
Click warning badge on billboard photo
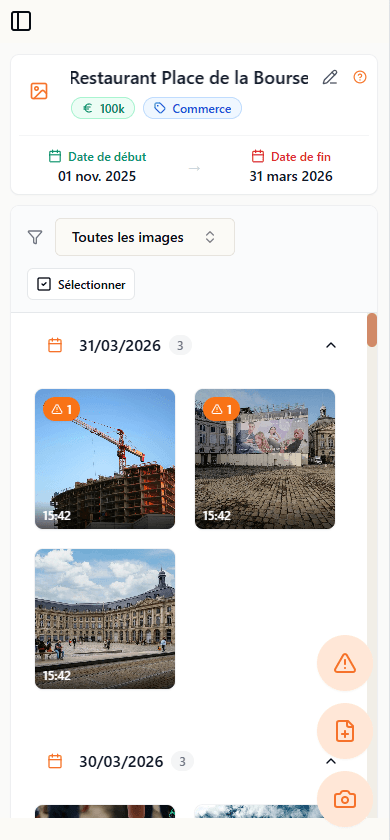point(221,409)
